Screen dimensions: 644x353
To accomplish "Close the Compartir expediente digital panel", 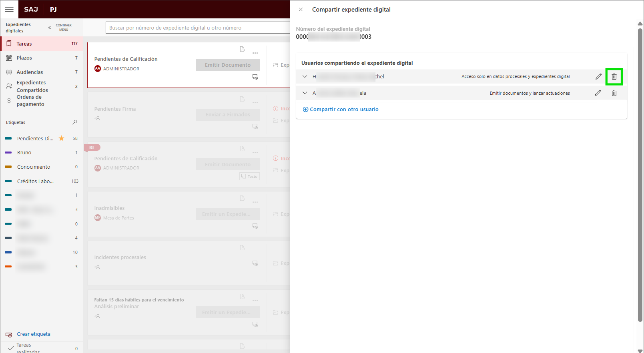I will (301, 10).
